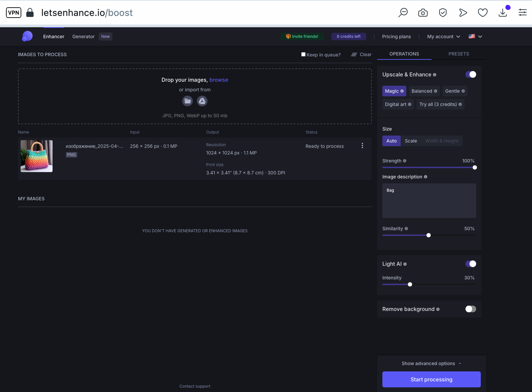Import images from Google Drive icon
532x392 pixels.
point(202,101)
